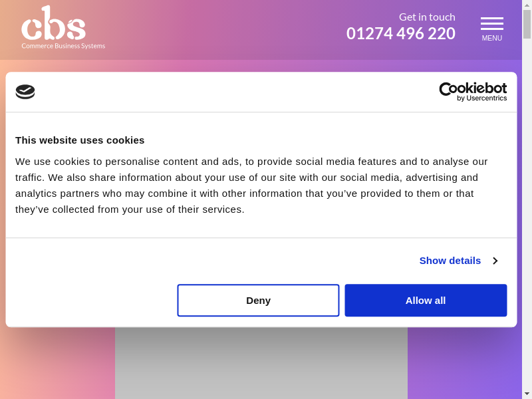The width and height of the screenshot is (532, 399).
Task: Click the scrollbar down arrow
Action: [527, 394]
